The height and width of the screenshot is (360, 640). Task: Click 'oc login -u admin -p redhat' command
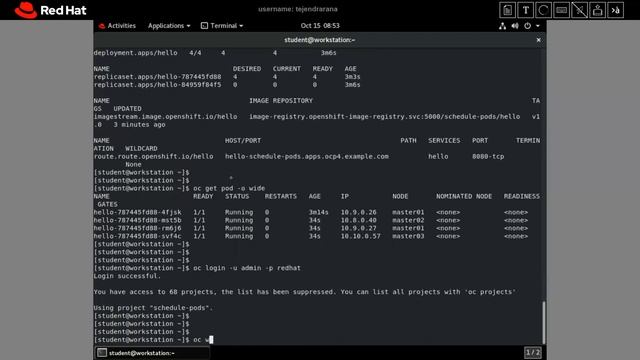tap(247, 268)
